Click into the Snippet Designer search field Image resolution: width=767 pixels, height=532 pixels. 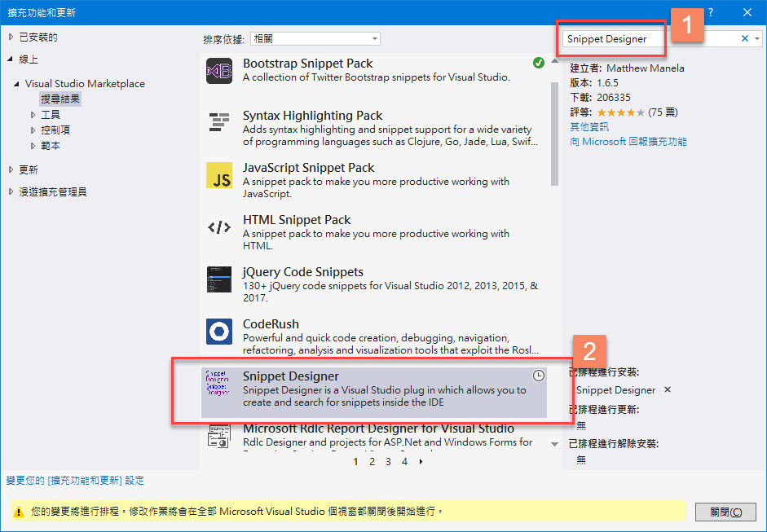tap(650, 38)
